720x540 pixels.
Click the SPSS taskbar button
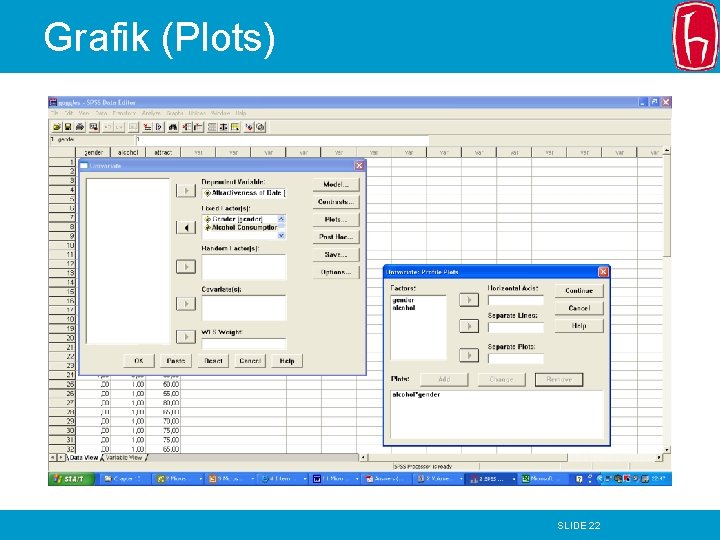(492, 479)
